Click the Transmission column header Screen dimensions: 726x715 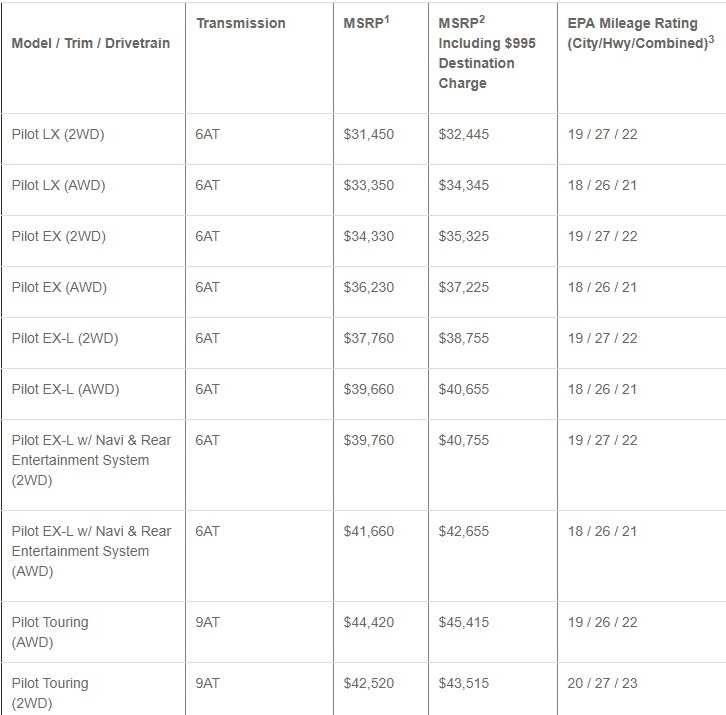click(x=241, y=23)
